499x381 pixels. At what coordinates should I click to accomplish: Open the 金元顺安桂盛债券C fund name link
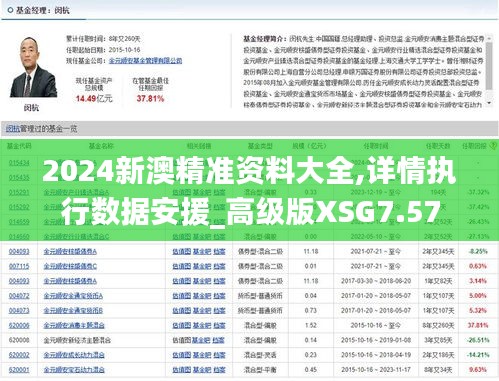pos(70,266)
